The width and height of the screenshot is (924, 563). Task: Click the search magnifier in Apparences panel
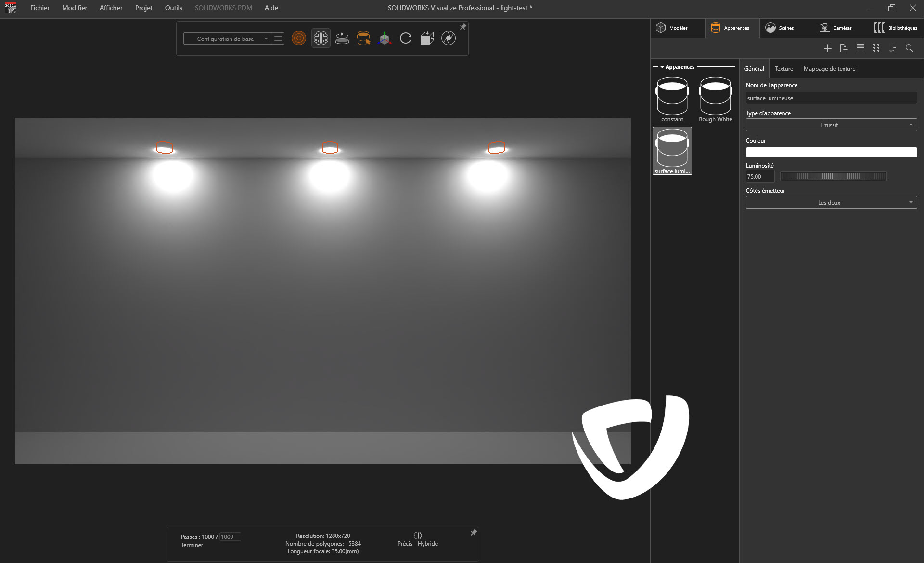(909, 48)
